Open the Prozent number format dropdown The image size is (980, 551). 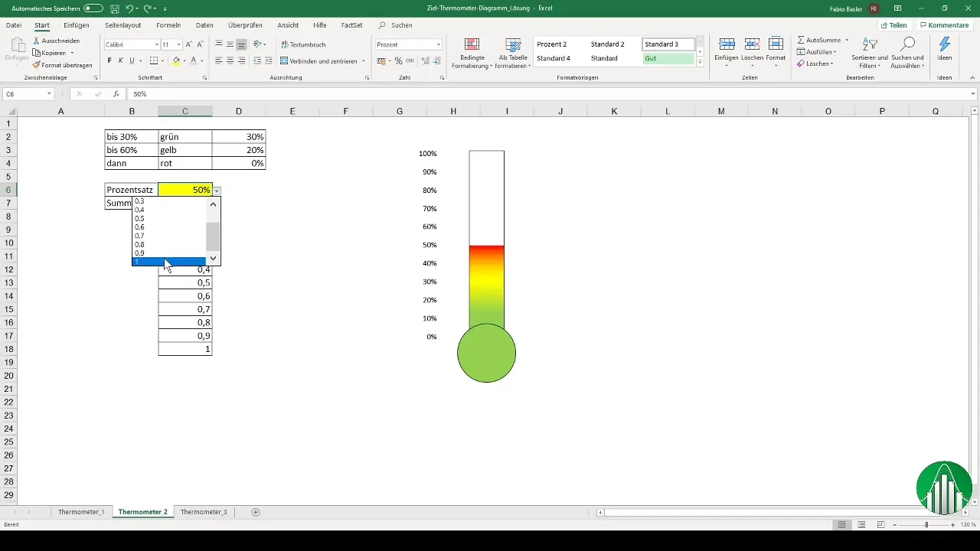pyautogui.click(x=439, y=45)
